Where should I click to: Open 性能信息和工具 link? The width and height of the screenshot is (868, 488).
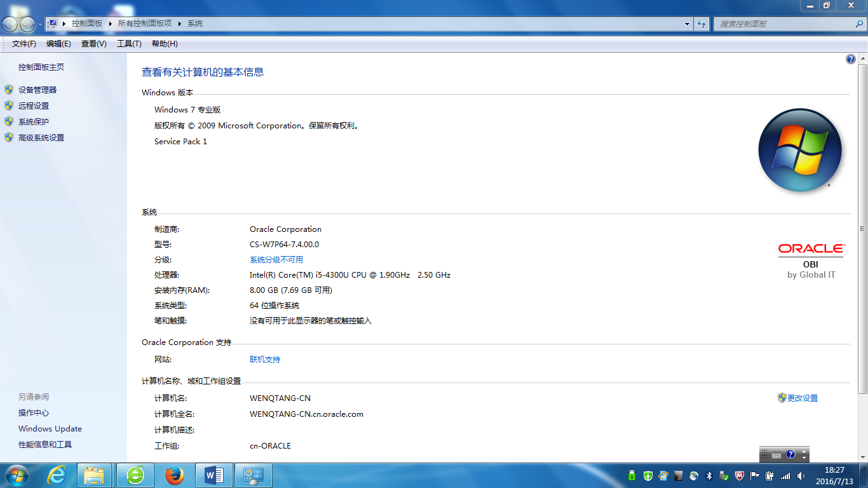[45, 445]
